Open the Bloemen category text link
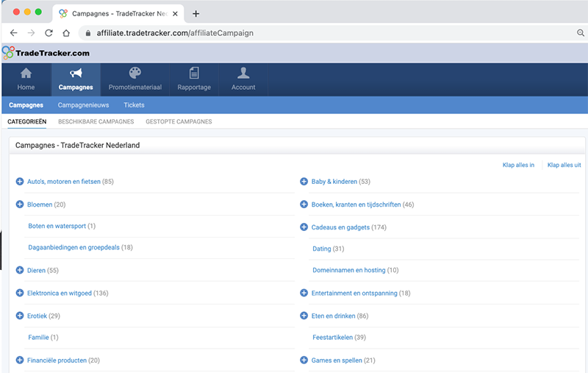Image resolution: width=588 pixels, height=373 pixels. (x=40, y=205)
